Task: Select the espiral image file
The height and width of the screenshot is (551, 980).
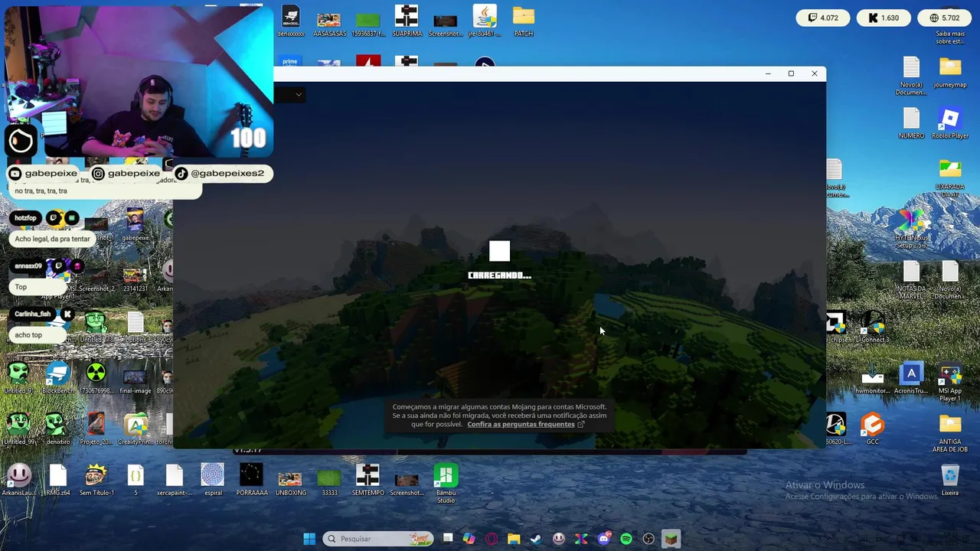Action: [x=213, y=480]
